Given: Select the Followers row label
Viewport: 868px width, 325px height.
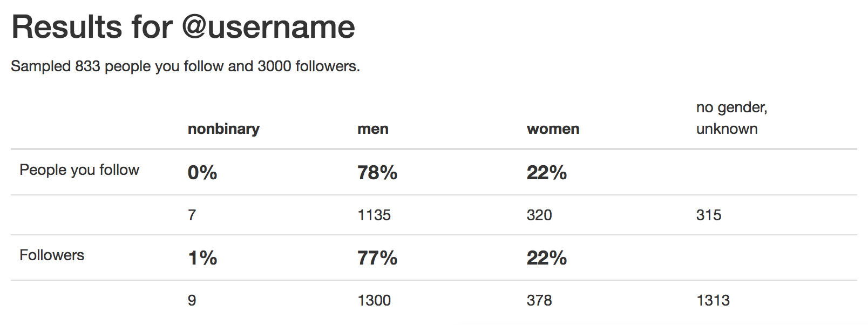Looking at the screenshot, I should 52,255.
